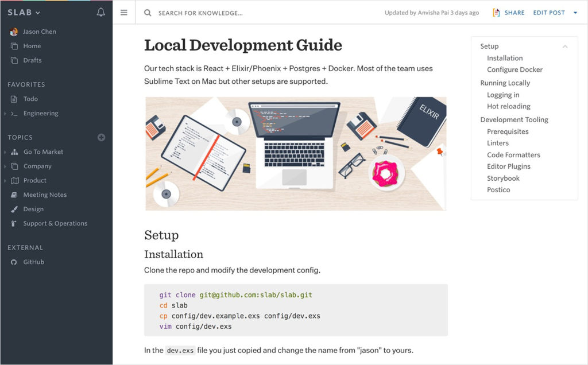Image resolution: width=588 pixels, height=365 pixels.
Task: Click the Search for Knowledge field
Action: [230, 13]
